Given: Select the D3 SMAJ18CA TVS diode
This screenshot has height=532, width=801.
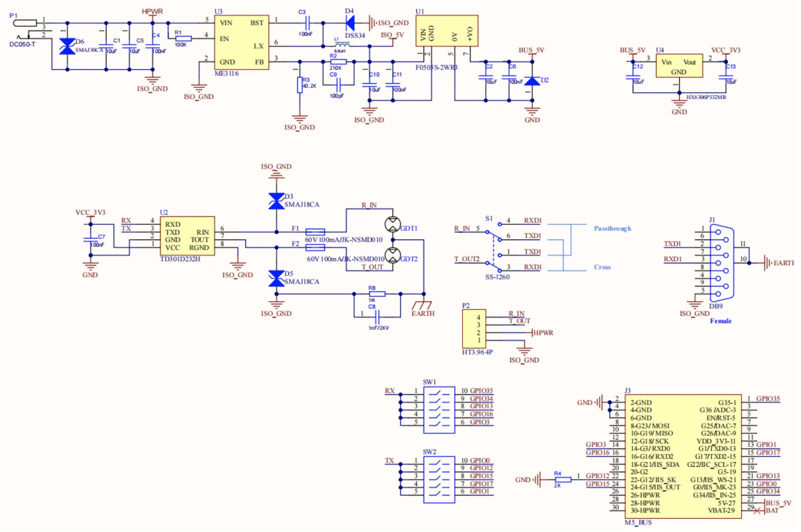Looking at the screenshot, I should 276,201.
